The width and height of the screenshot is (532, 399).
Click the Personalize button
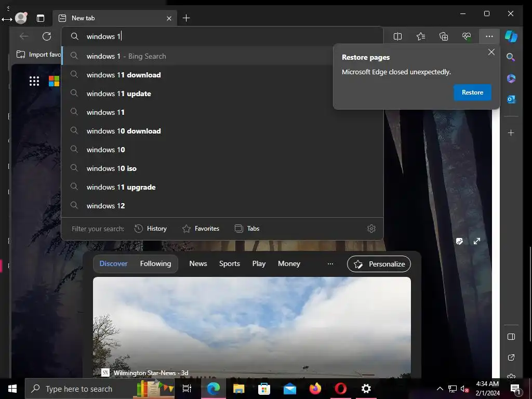coord(379,264)
